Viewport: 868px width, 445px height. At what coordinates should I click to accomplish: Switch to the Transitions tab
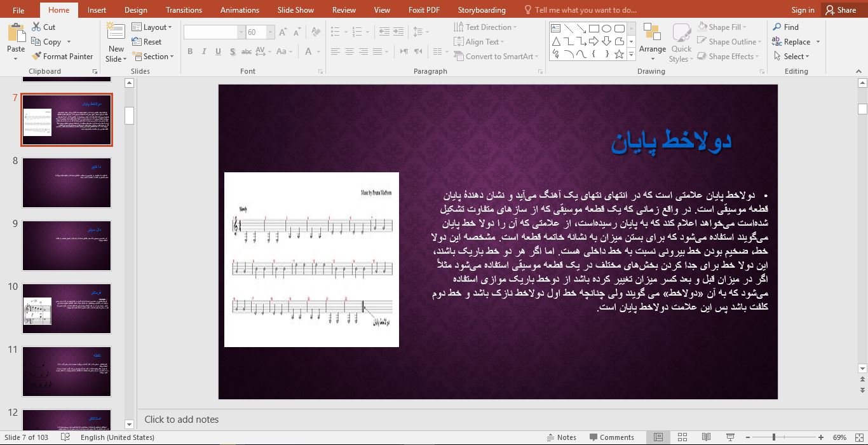coord(184,10)
